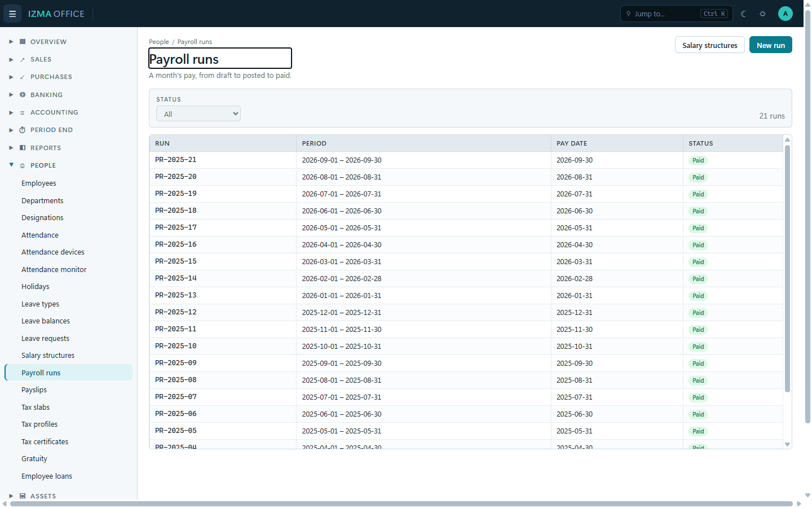
Task: Click the People section icon
Action: pos(23,165)
